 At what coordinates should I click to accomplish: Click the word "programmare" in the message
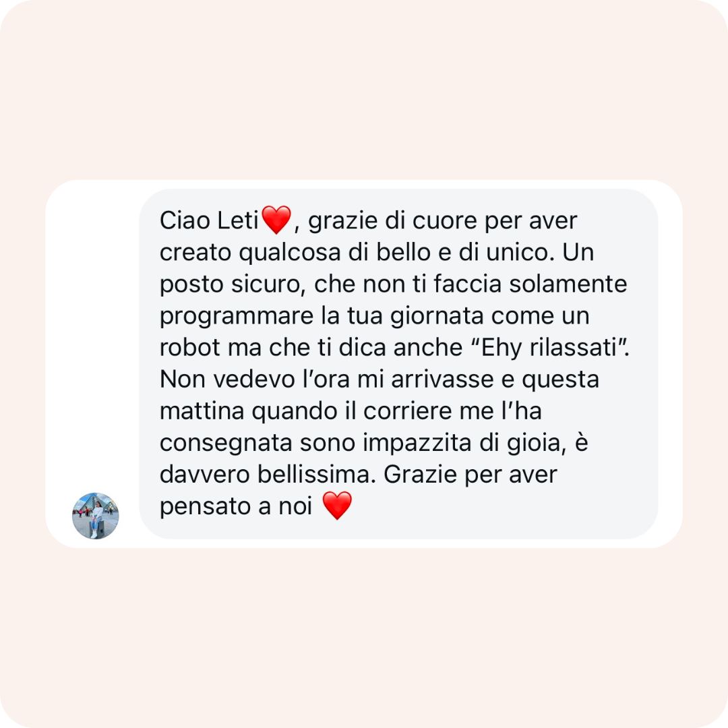pyautogui.click(x=237, y=317)
